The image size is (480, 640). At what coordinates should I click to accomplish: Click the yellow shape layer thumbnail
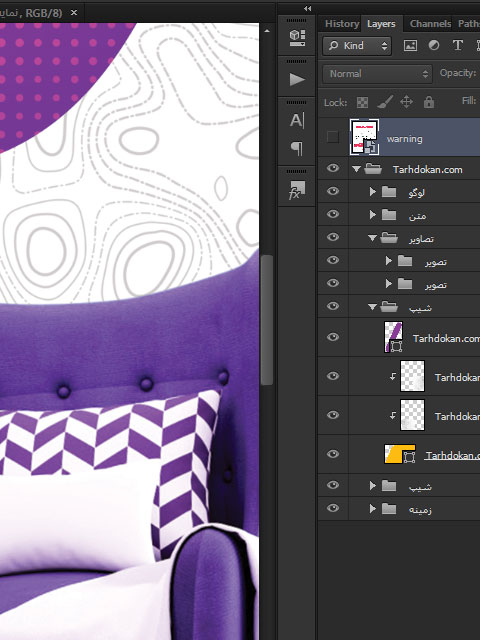tap(400, 454)
